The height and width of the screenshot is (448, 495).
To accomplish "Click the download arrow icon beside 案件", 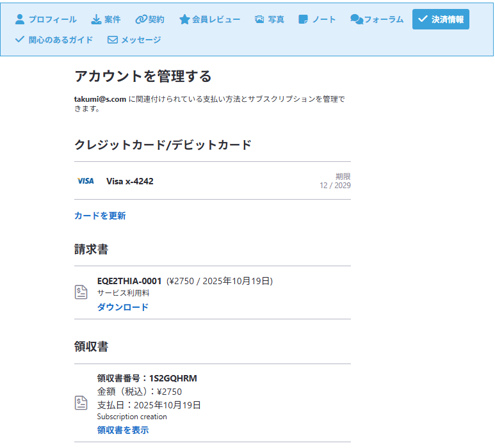I will 96,19.
